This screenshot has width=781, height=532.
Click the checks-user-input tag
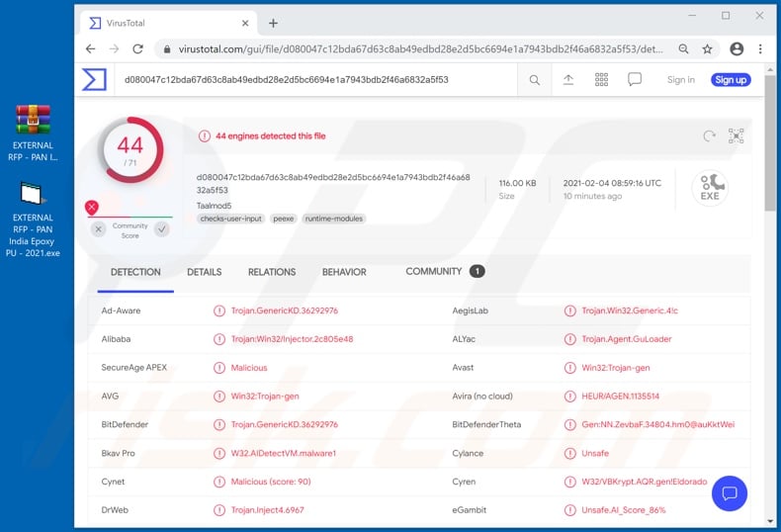click(x=231, y=219)
